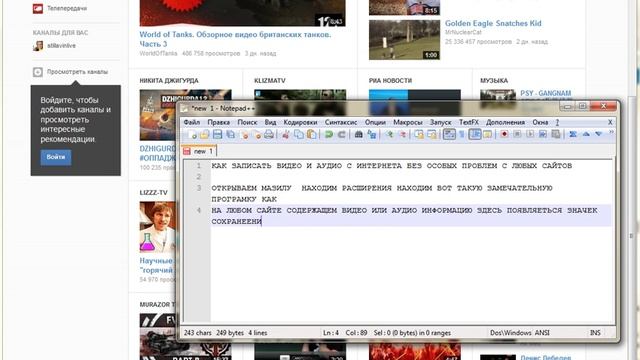
Task: Click the Stop Recording macro icon
Action: tap(517, 134)
